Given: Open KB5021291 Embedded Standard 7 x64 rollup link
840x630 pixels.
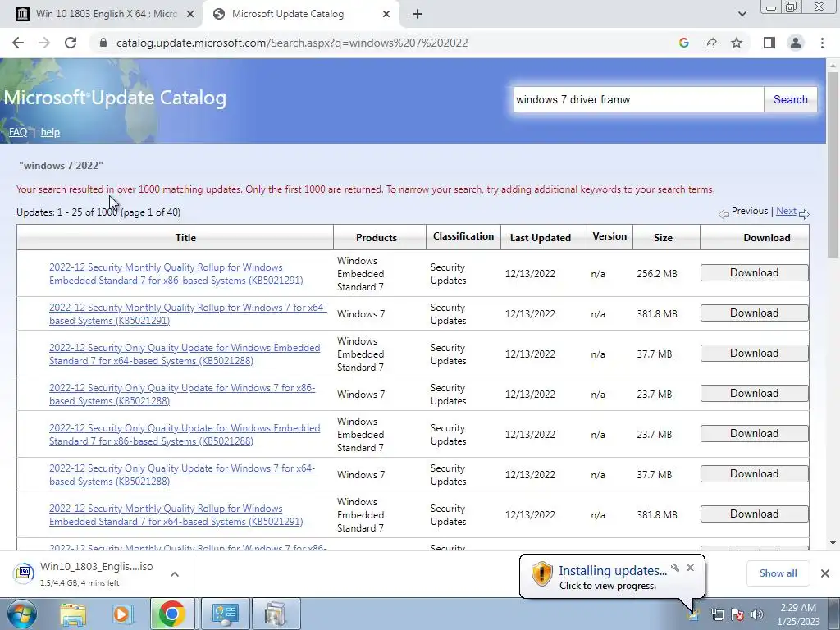Looking at the screenshot, I should pyautogui.click(x=176, y=515).
